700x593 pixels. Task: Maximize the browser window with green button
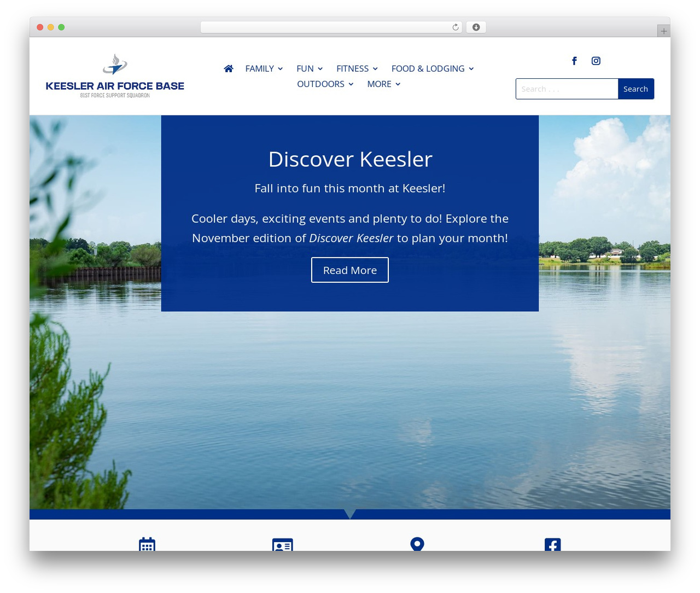click(61, 27)
